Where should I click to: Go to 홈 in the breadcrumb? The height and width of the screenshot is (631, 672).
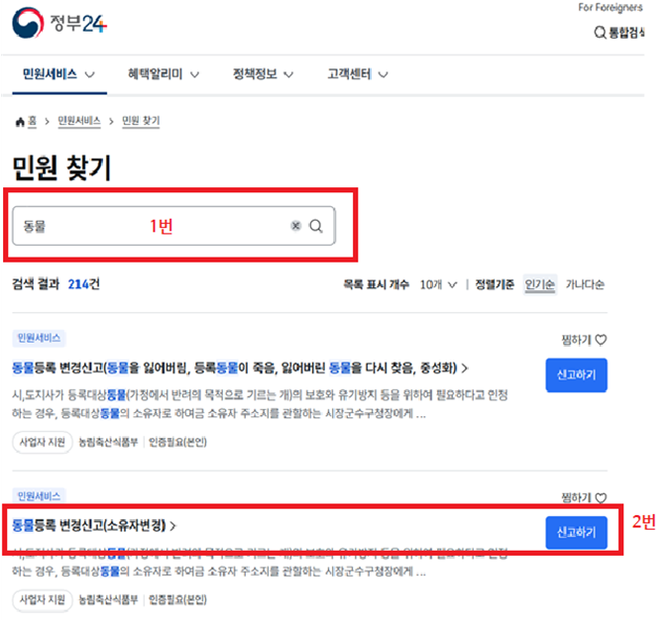32,122
